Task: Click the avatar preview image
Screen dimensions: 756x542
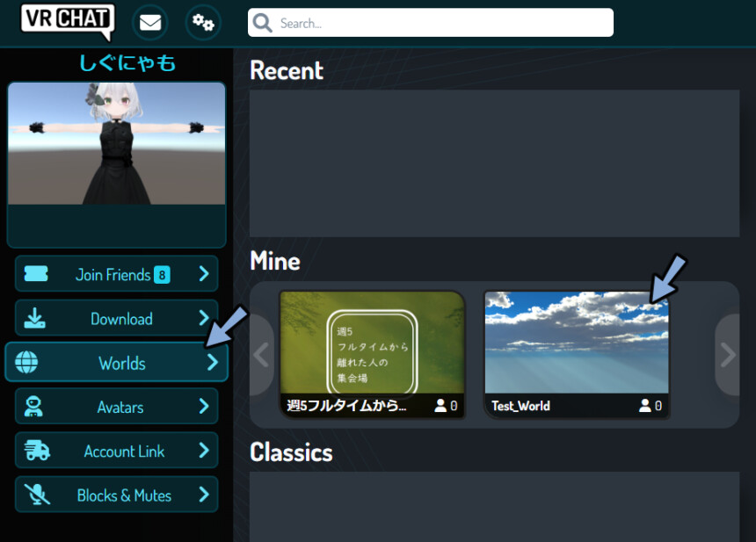Action: [117, 143]
